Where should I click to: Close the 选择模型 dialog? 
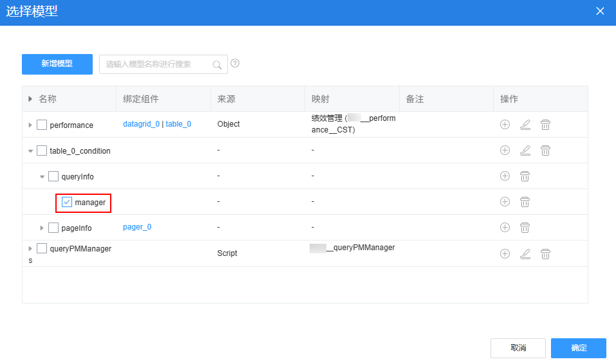600,11
